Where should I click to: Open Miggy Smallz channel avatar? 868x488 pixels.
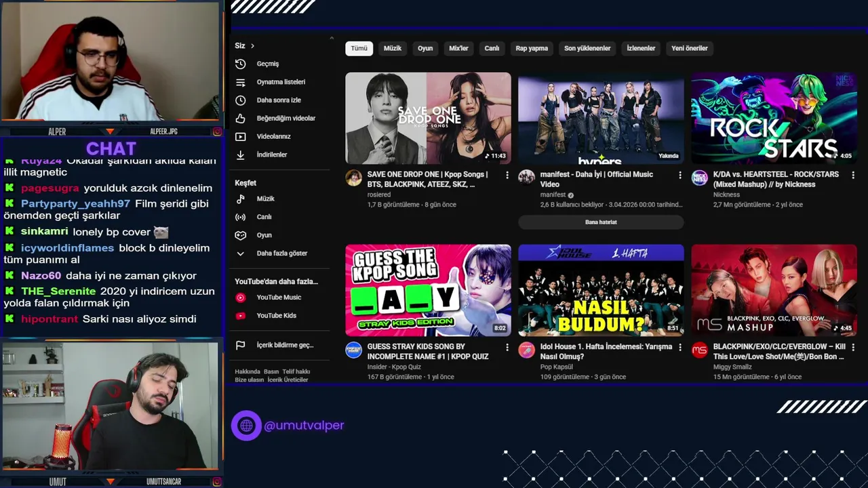click(x=699, y=350)
